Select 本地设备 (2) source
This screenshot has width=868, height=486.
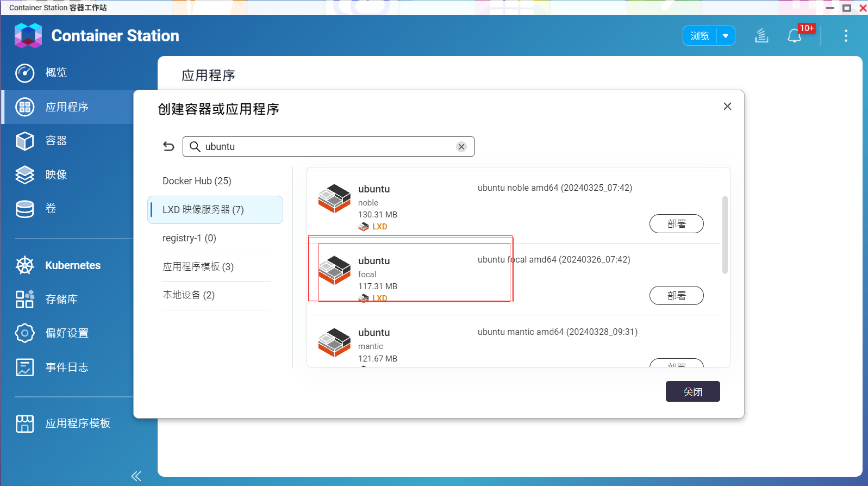tap(189, 295)
